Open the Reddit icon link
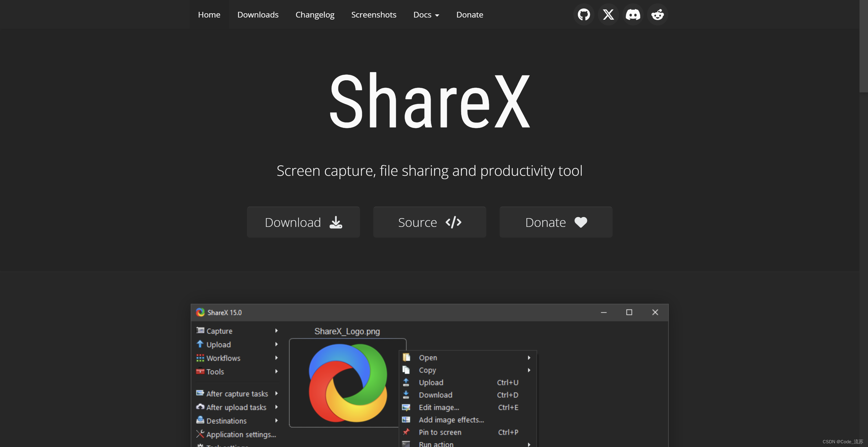The image size is (868, 447). pyautogui.click(x=657, y=14)
